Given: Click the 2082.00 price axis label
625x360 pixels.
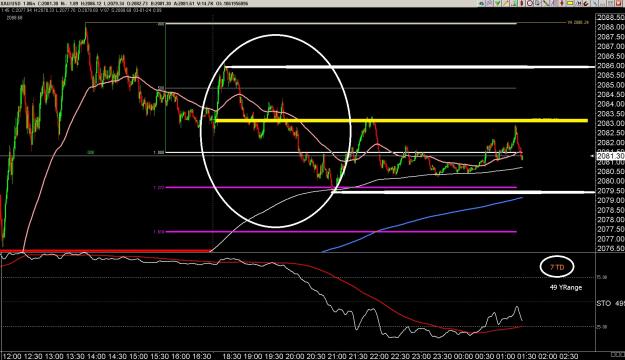Looking at the screenshot, I should click(x=610, y=143).
